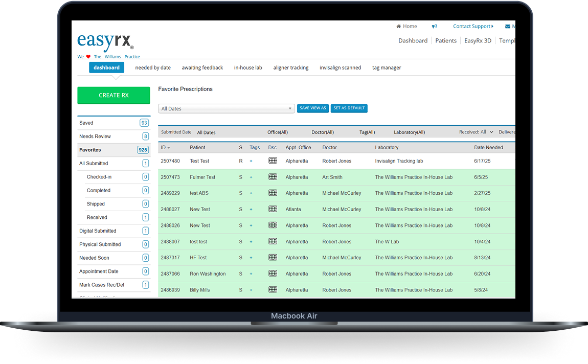Viewport: 588px width, 364px height.
Task: Open prescription ID 2507480
Action: pos(170,161)
